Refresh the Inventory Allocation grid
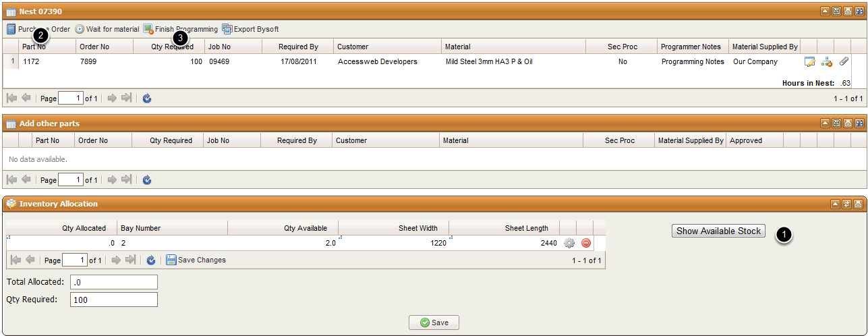 [151, 260]
